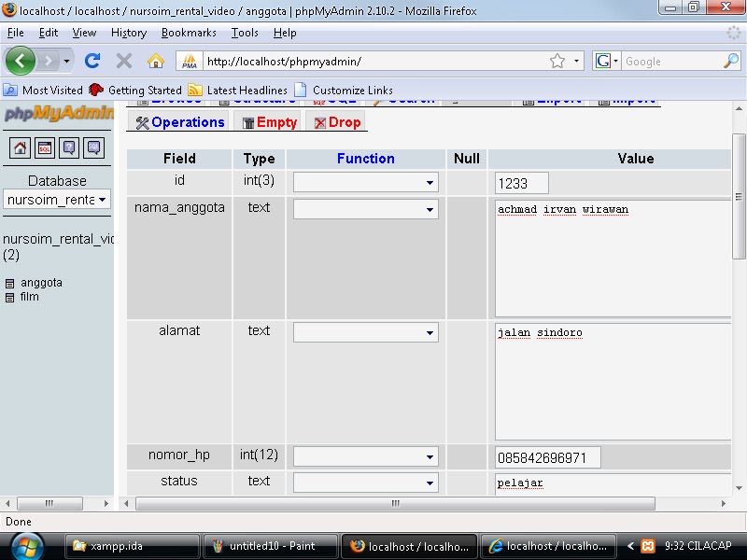Open the function dropdown for nama_anggota
This screenshot has height=560, width=747.
(x=365, y=209)
